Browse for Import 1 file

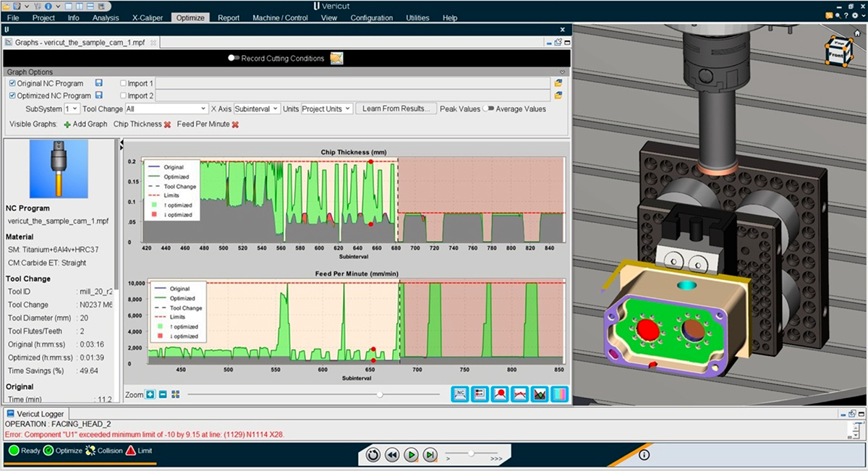tap(558, 83)
